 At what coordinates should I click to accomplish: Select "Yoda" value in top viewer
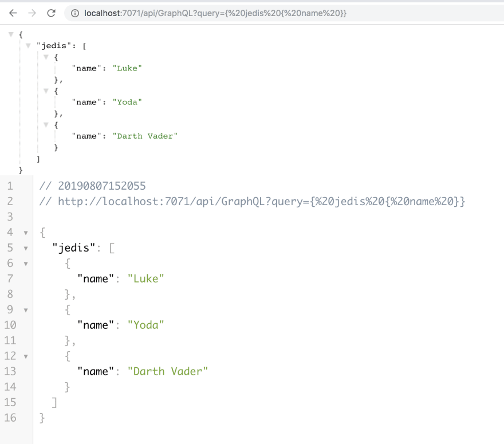pyautogui.click(x=127, y=102)
